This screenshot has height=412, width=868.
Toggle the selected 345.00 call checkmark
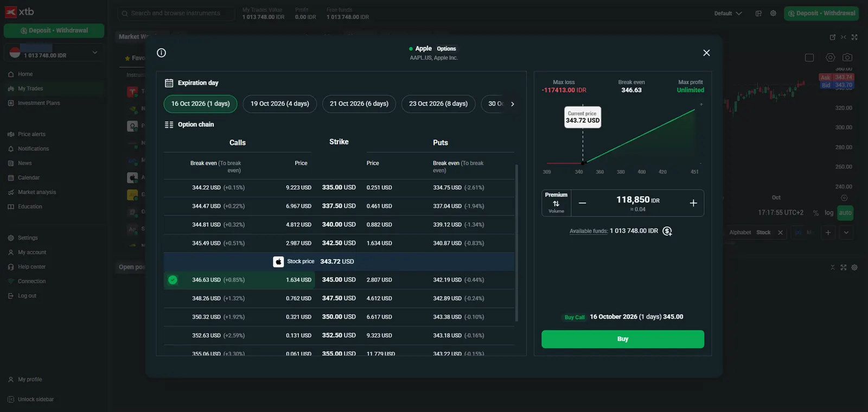coord(173,280)
